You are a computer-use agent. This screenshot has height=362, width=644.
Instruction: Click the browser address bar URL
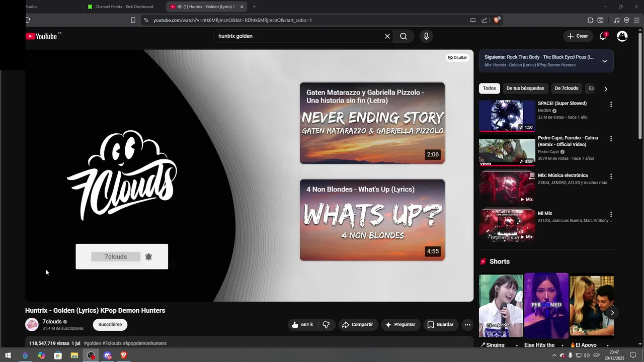[x=232, y=20]
